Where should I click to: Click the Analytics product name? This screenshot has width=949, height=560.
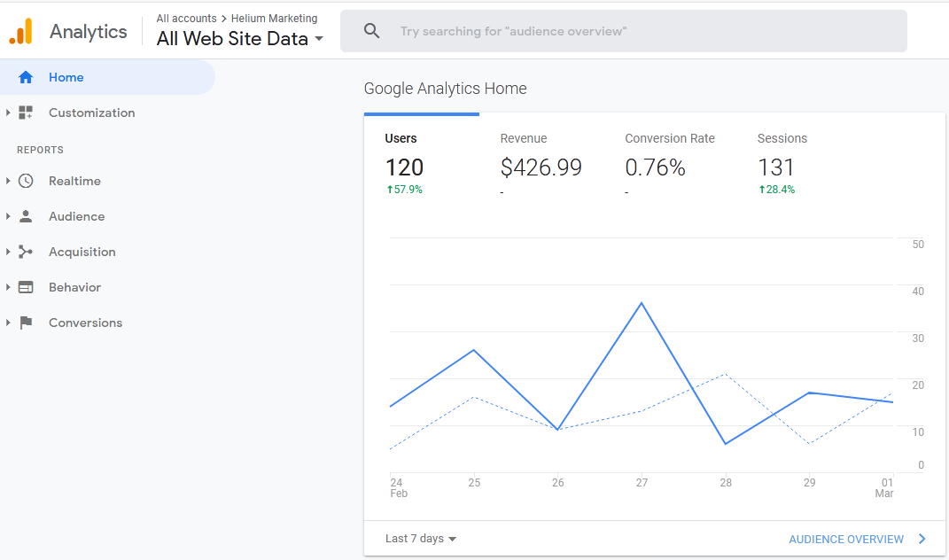89,32
